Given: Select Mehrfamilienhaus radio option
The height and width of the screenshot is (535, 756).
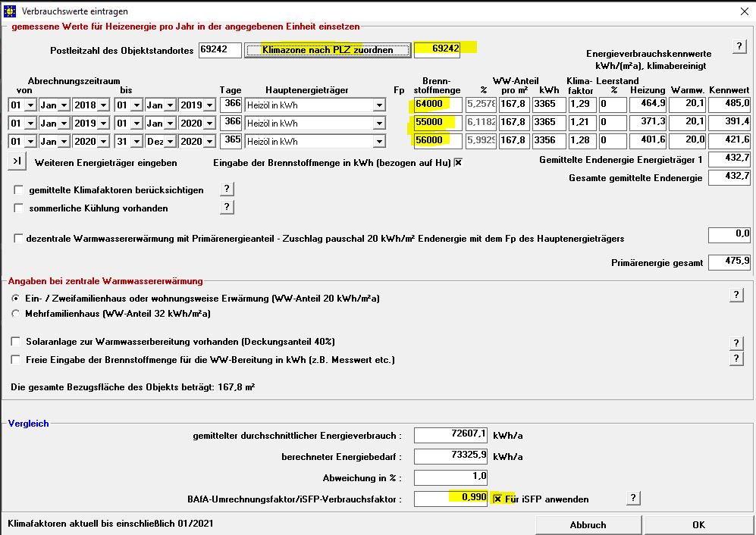Looking at the screenshot, I should (x=15, y=314).
